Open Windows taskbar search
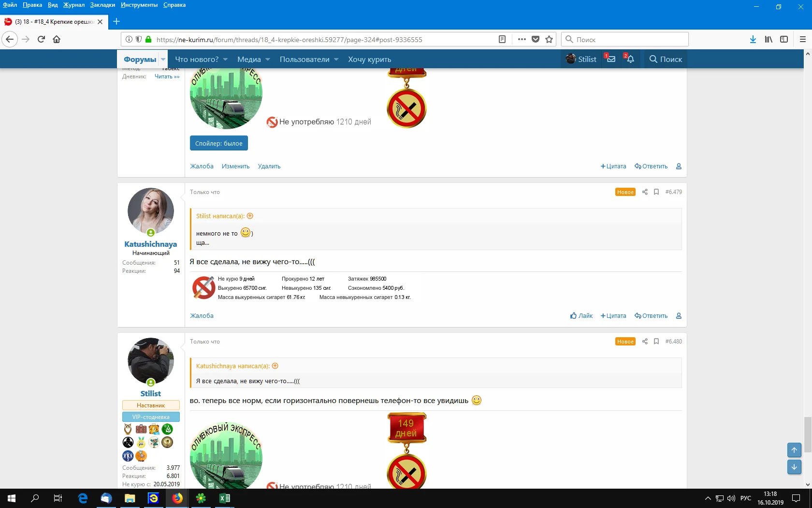Screen dimensions: 812x508 click(x=35, y=498)
